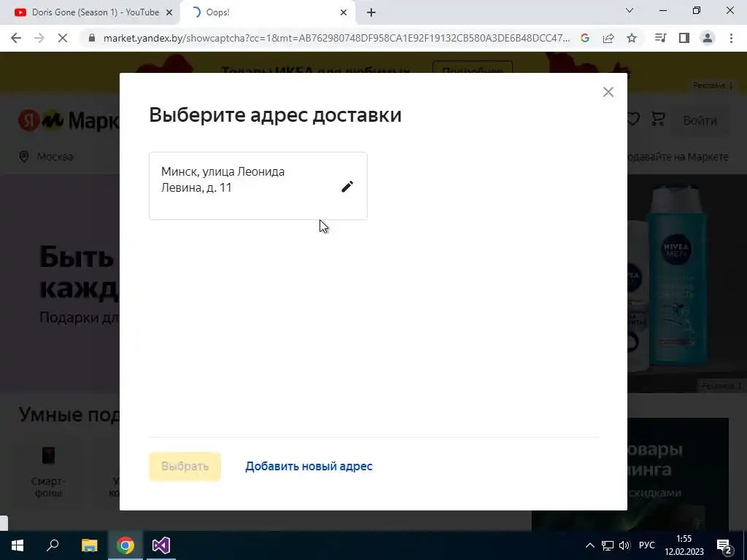Switch to Doris Gone YouTube tab
The width and height of the screenshot is (747, 560).
[x=90, y=12]
